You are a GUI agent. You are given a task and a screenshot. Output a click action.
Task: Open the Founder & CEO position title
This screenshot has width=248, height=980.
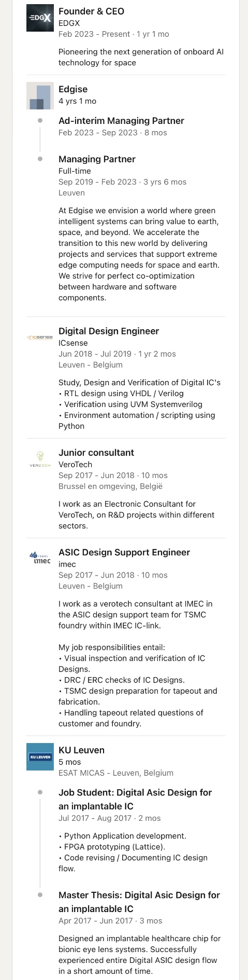coord(91,11)
